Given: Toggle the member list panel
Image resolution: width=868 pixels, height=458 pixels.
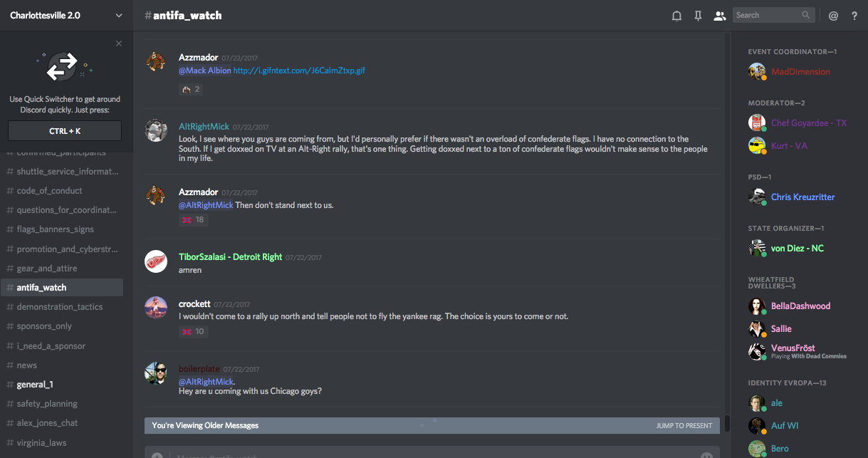Looking at the screenshot, I should (x=719, y=16).
